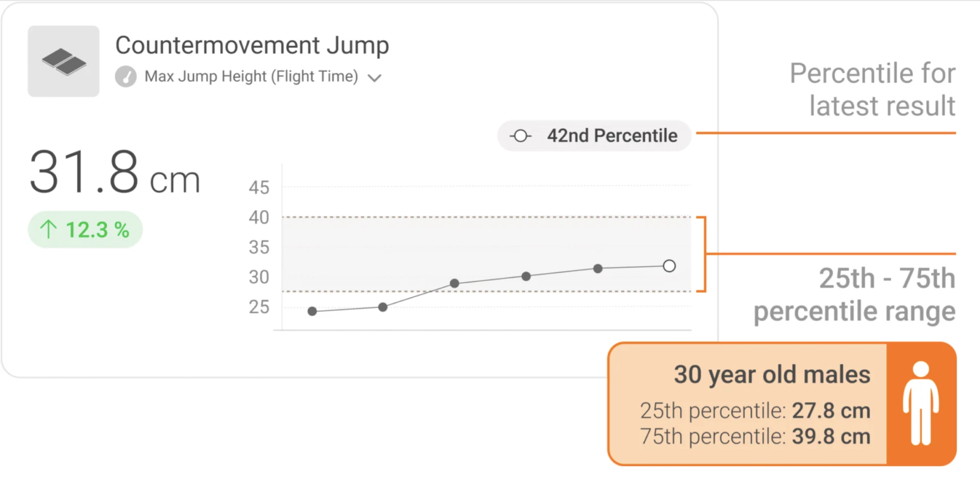Image resolution: width=980 pixels, height=479 pixels.
Task: Open the Max Jump Height dropdown chevron
Action: pos(375,78)
